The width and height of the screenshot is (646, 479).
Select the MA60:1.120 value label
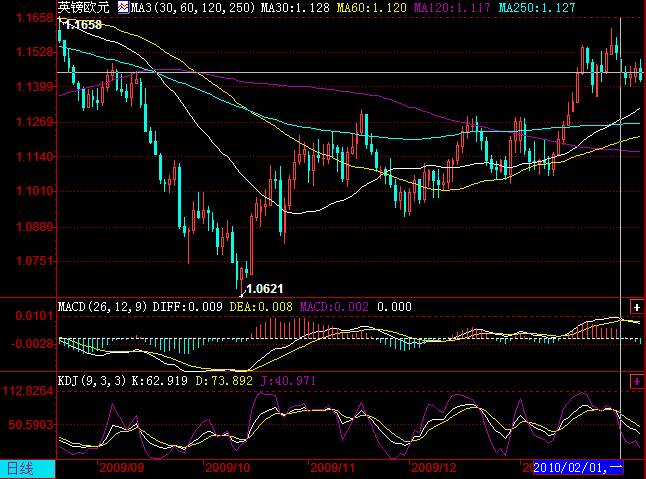pos(371,7)
